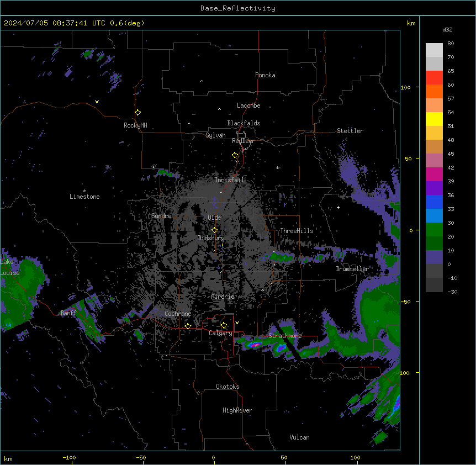
Task: Click the 100 tick on right axis
Action: [x=405, y=87]
